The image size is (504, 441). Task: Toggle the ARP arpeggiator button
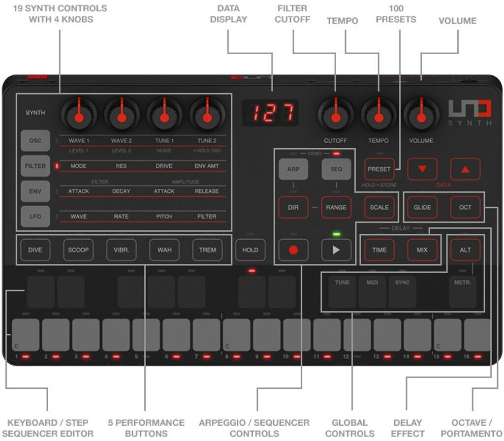(293, 169)
